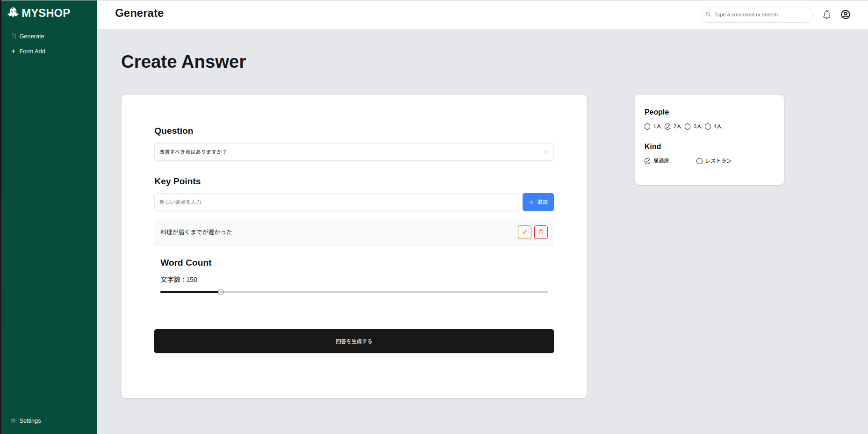Click the Word Count slider handle

[221, 292]
